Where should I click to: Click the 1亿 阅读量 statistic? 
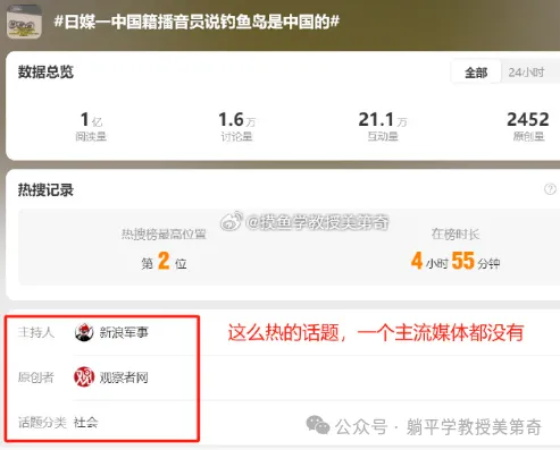tap(91, 126)
